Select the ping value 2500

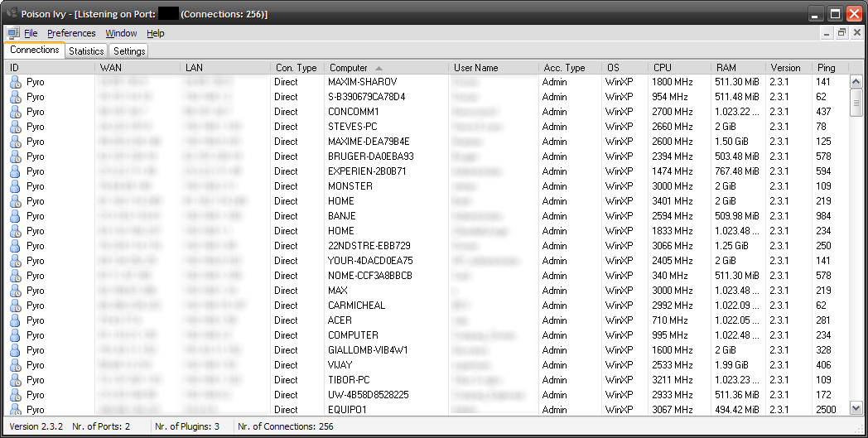(826, 411)
